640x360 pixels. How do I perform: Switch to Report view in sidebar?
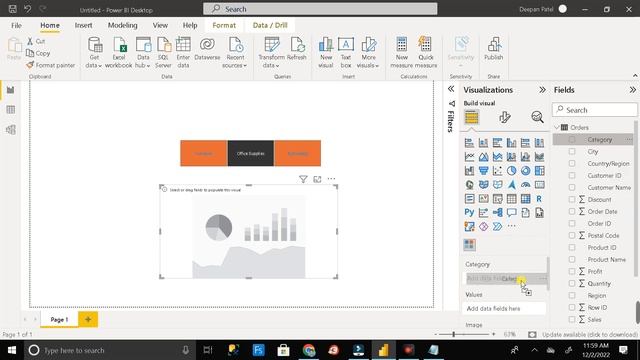click(x=11, y=90)
